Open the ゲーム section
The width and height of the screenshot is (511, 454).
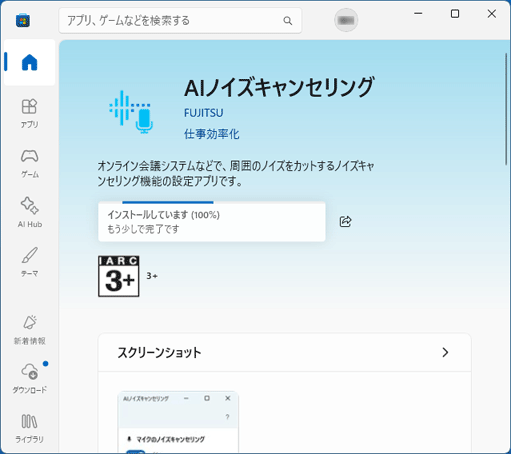(x=29, y=163)
